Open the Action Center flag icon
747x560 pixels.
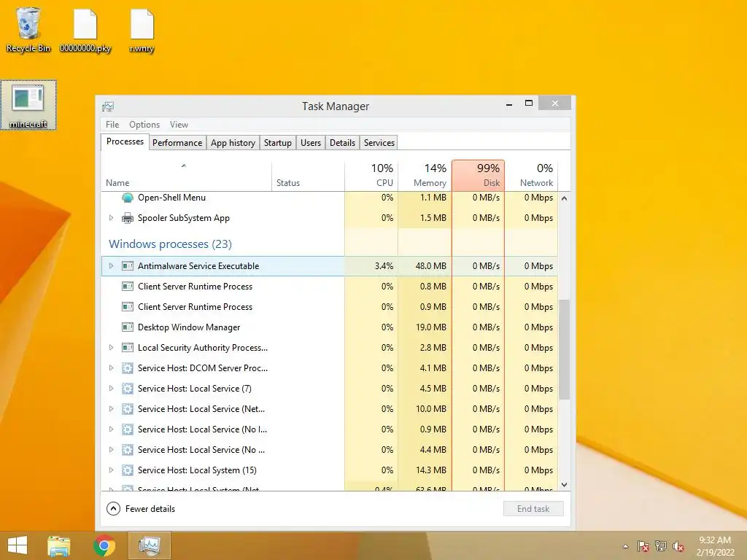[x=643, y=546]
